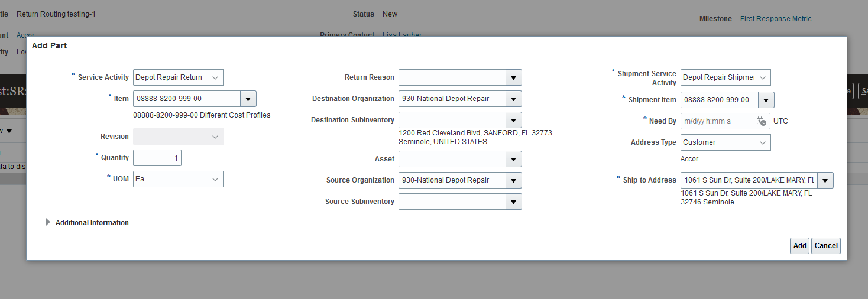This screenshot has height=299, width=868.
Task: Click the Shipment Item input field
Action: point(719,100)
